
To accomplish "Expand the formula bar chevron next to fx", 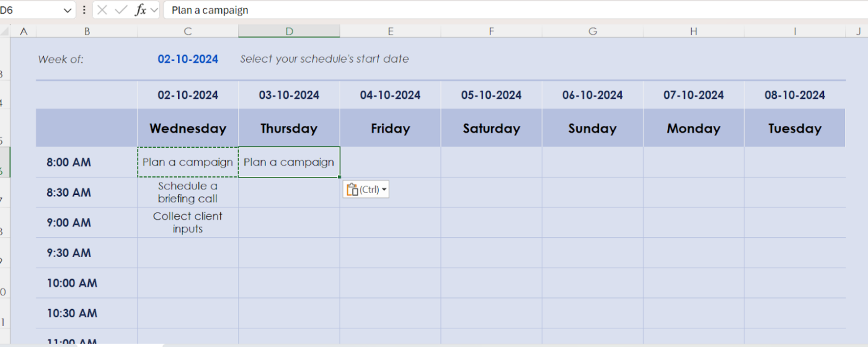I will click(x=154, y=10).
